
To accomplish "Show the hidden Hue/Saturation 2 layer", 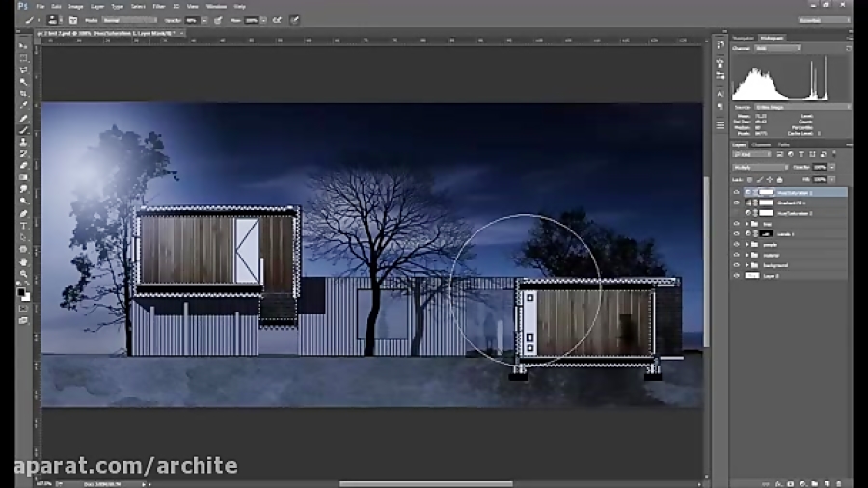I will point(736,213).
